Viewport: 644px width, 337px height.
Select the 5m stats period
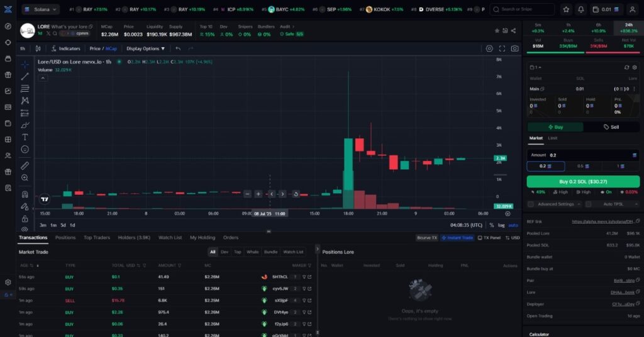point(538,28)
